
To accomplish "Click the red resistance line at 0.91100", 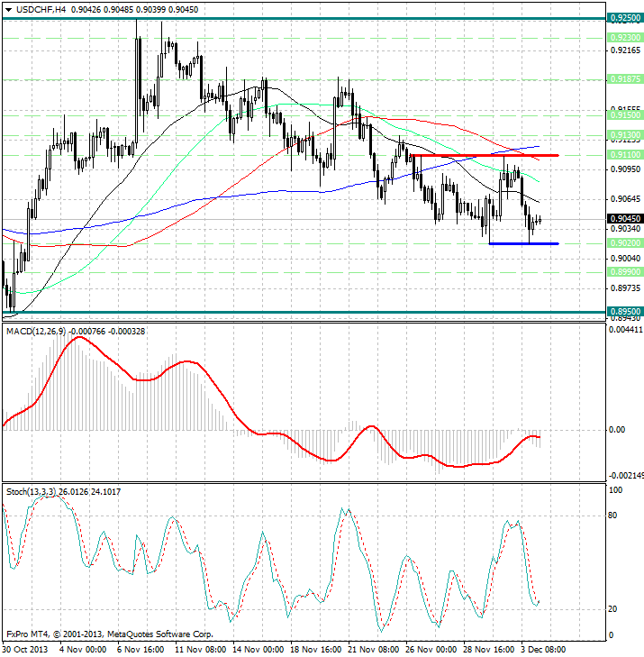I will click(x=485, y=155).
